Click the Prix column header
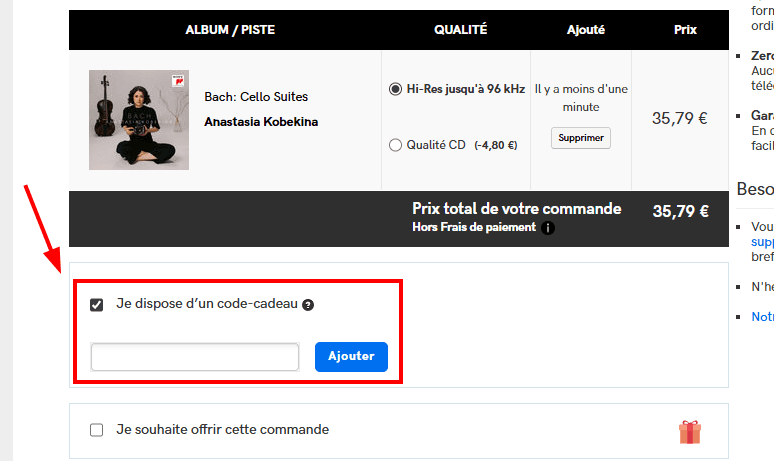The image size is (774, 461). [x=685, y=30]
